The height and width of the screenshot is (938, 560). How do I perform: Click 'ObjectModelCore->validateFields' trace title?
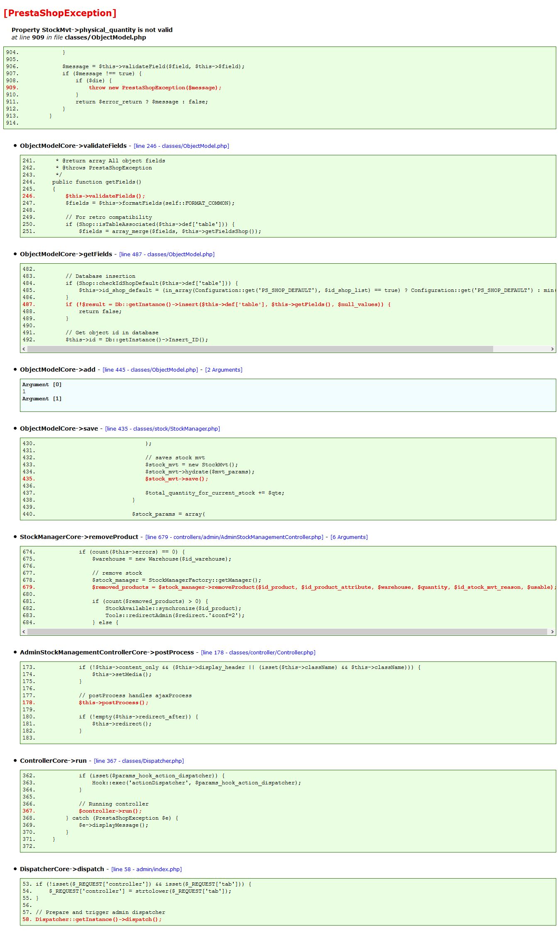(73, 146)
